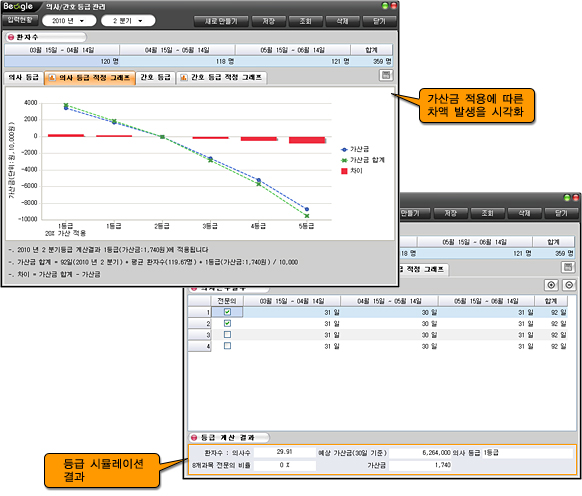Viewport: 582px width, 496px height.
Task: Click the 새로 만들기 button
Action: pos(221,21)
